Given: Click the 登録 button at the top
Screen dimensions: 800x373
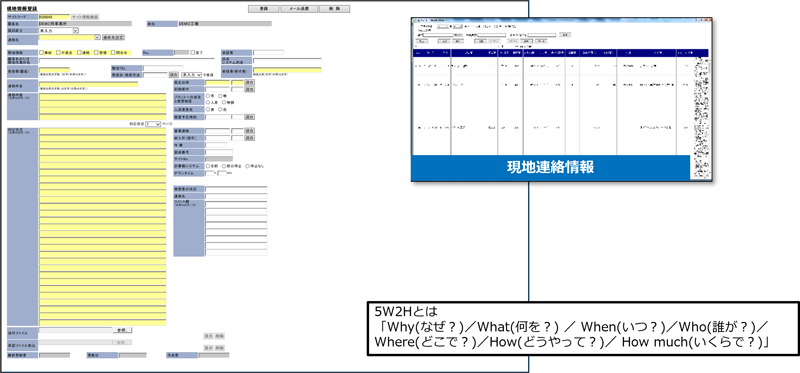Looking at the screenshot, I should pyautogui.click(x=264, y=9).
